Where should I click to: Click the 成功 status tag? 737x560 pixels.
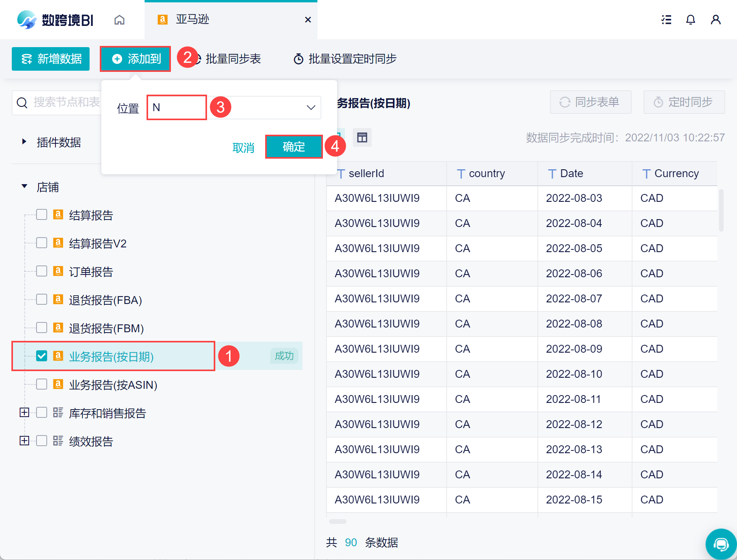tap(284, 356)
